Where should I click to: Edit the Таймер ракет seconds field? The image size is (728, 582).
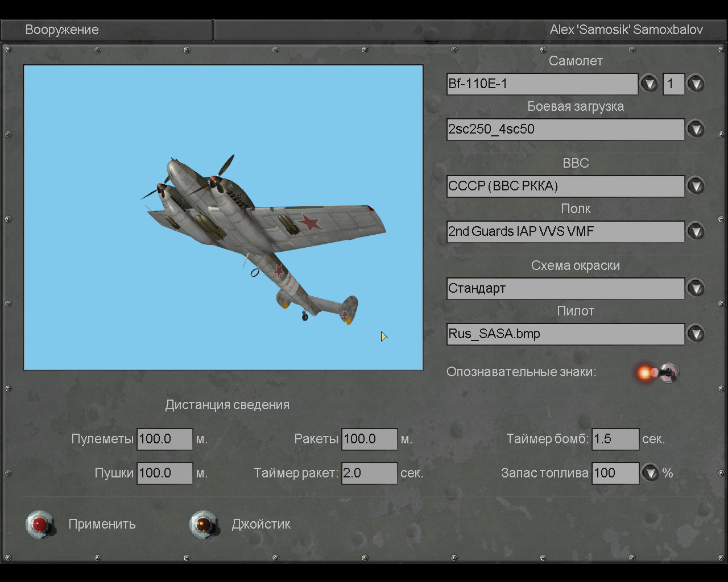(x=369, y=473)
